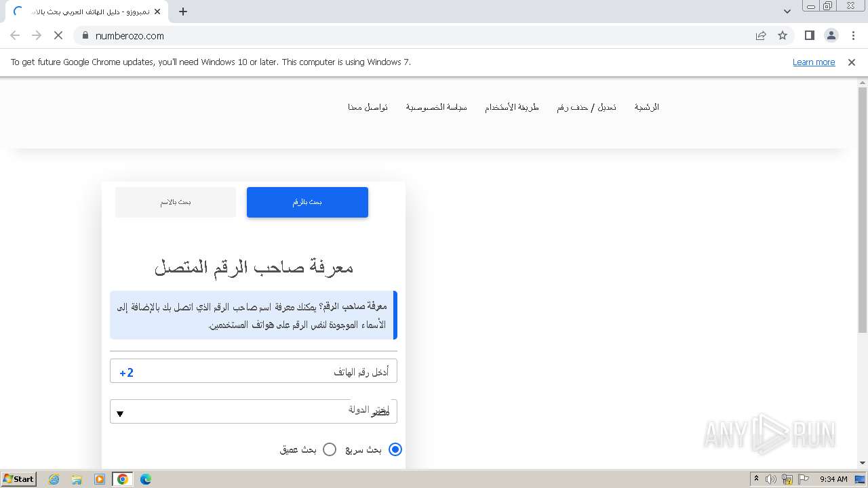Switch to بحث بالاسم tab
This screenshot has width=868, height=488.
[x=176, y=202]
